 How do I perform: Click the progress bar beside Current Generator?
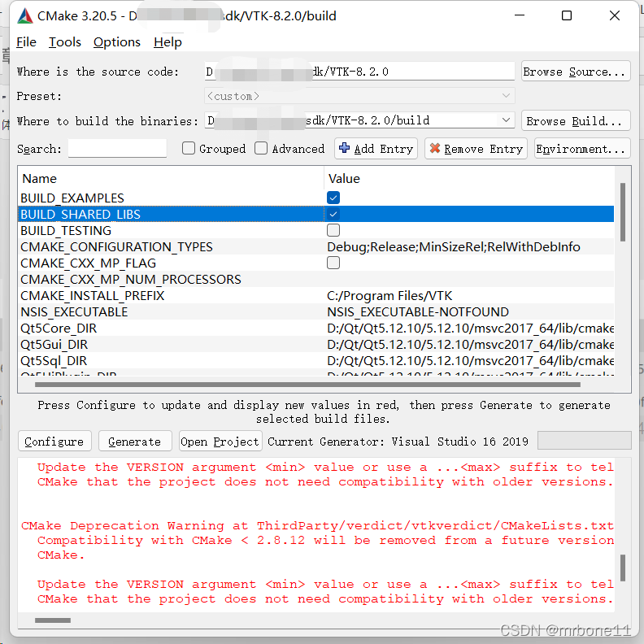[584, 441]
